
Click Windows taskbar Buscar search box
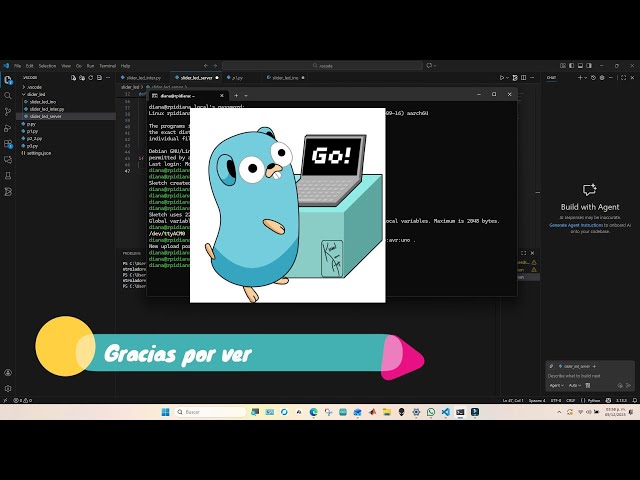coord(210,412)
